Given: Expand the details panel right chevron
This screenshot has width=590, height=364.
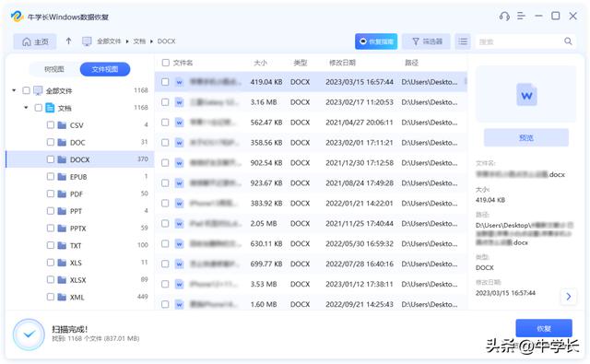Looking at the screenshot, I should (569, 297).
